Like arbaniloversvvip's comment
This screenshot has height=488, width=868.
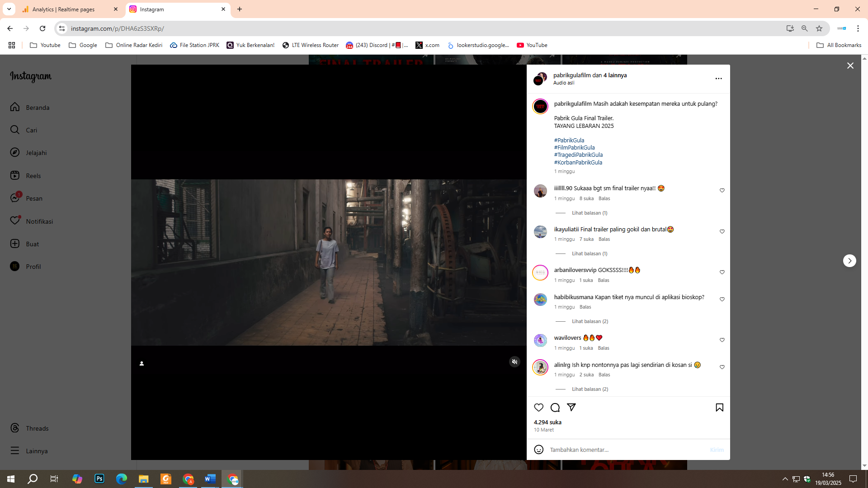click(x=722, y=272)
